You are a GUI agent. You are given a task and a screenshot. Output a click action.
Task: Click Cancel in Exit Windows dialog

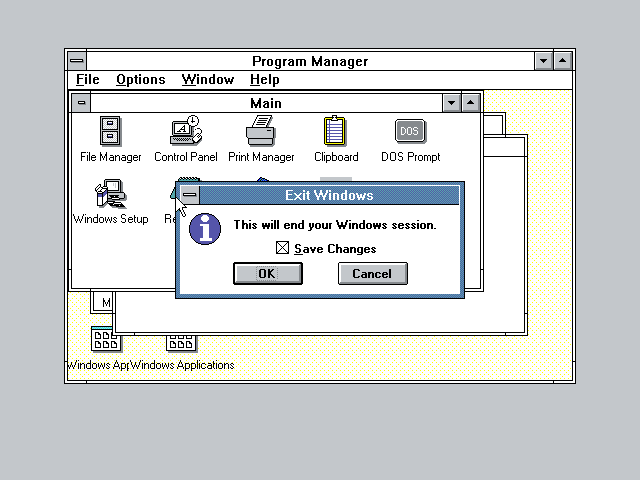pos(373,273)
